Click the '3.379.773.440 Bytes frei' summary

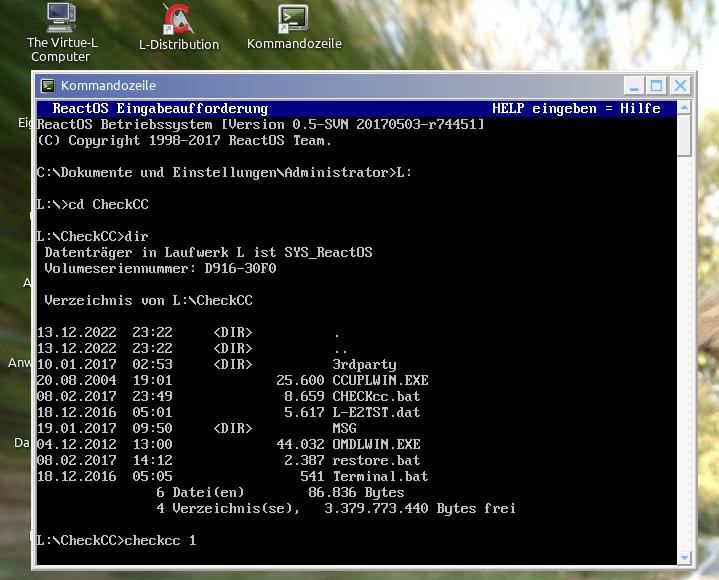[420, 509]
